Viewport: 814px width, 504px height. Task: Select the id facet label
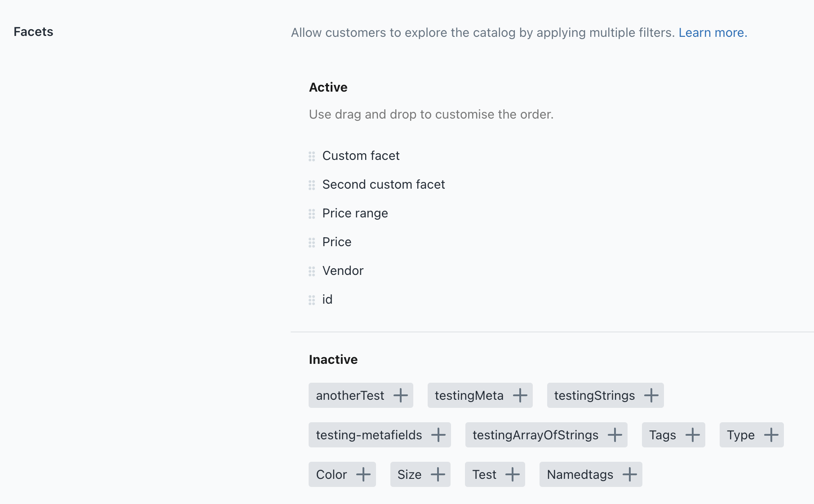[327, 300]
